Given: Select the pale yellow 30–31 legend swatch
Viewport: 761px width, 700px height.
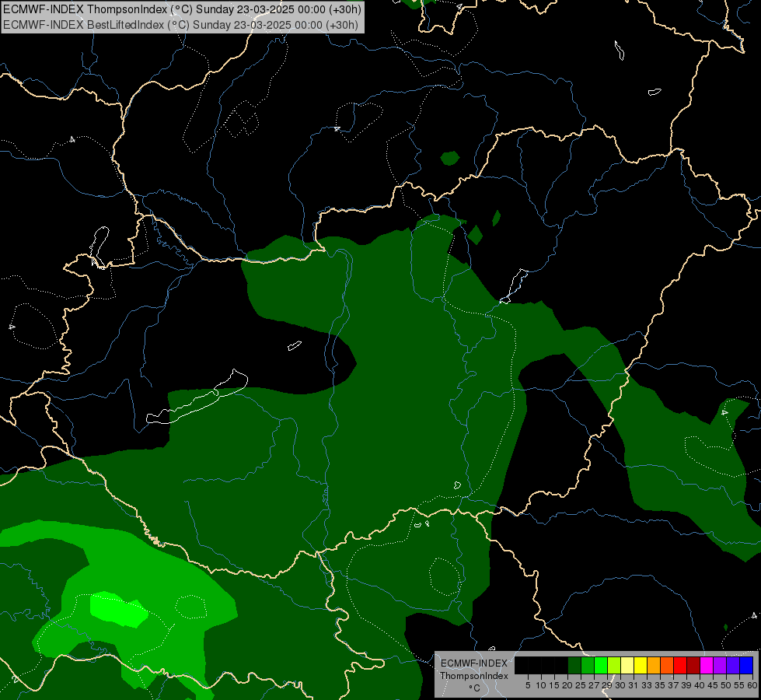Looking at the screenshot, I should (627, 665).
